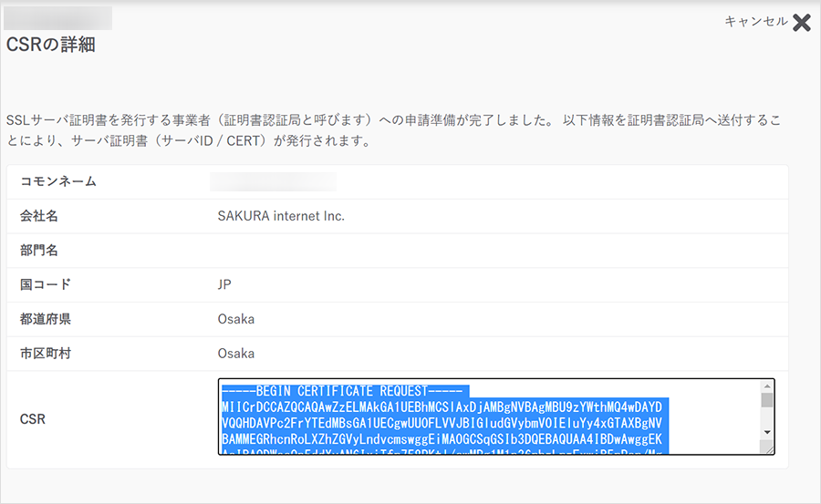Click the CSR line starting with BAMMEGRhcn

coord(444,440)
